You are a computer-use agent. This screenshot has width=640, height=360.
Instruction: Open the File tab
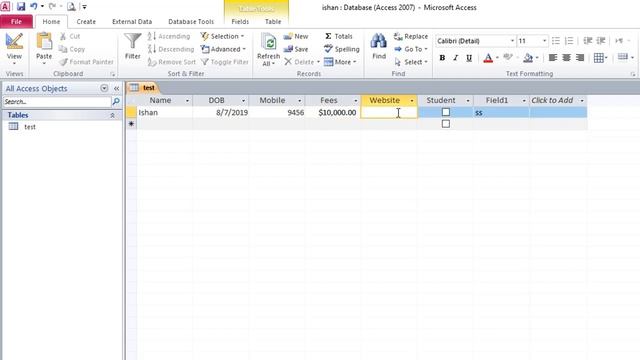[16, 22]
